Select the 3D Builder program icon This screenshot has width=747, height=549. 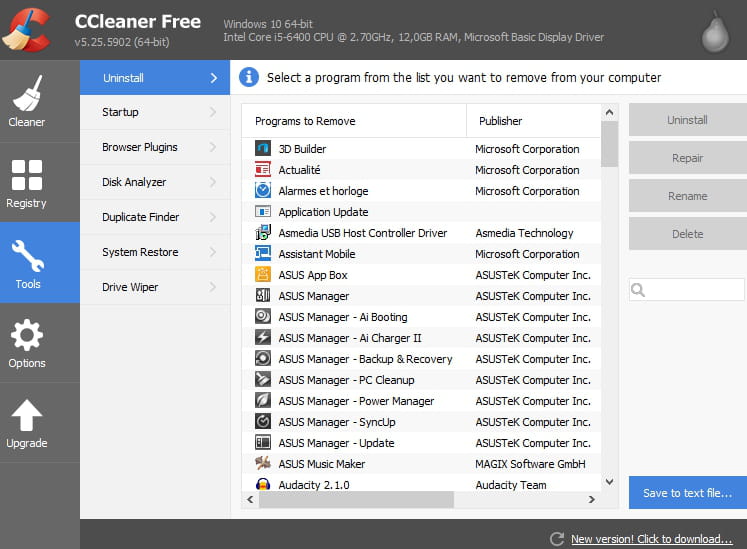[x=262, y=149]
